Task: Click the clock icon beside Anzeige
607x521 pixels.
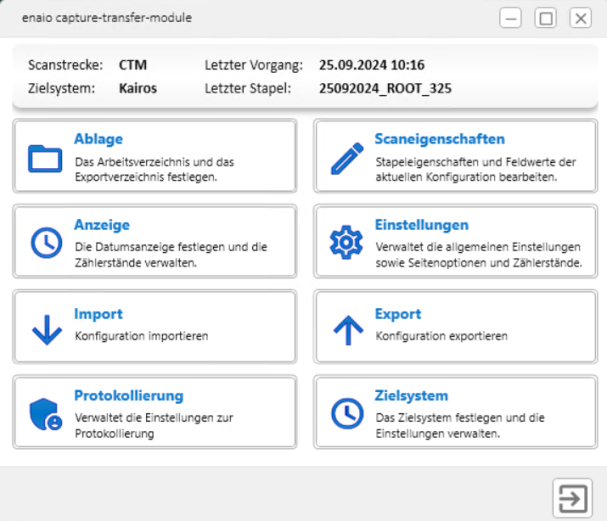Action: pos(45,243)
